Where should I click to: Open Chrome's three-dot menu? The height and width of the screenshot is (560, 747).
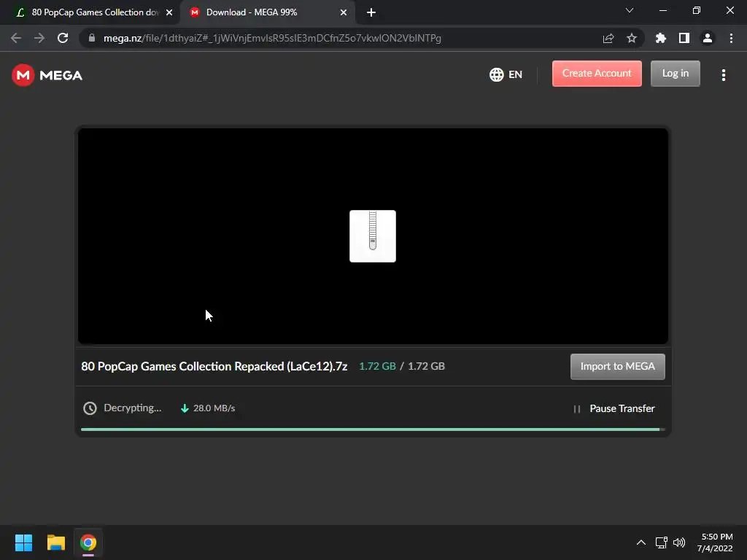point(731,38)
